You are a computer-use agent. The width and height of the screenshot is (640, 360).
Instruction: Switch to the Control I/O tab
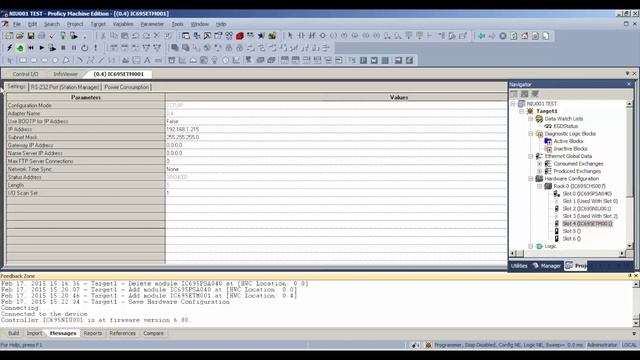pos(25,74)
